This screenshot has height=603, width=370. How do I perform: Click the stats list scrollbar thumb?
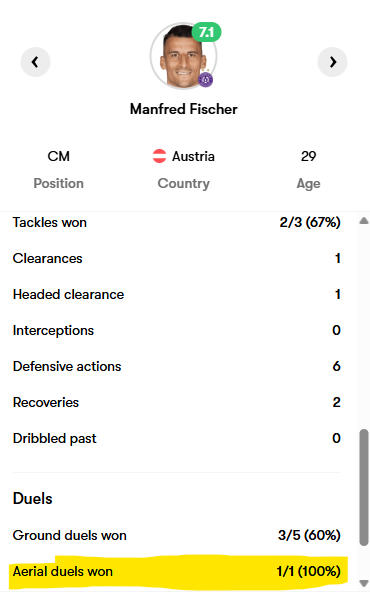tap(364, 488)
